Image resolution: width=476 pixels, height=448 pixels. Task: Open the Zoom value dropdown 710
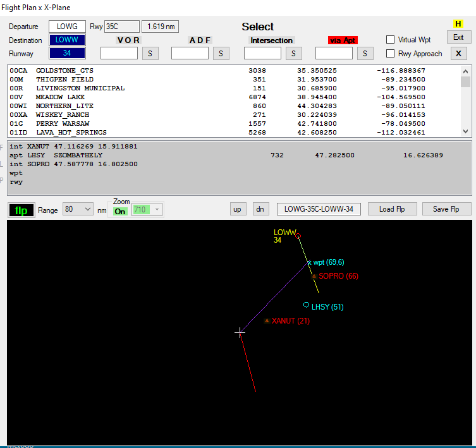[147, 209]
